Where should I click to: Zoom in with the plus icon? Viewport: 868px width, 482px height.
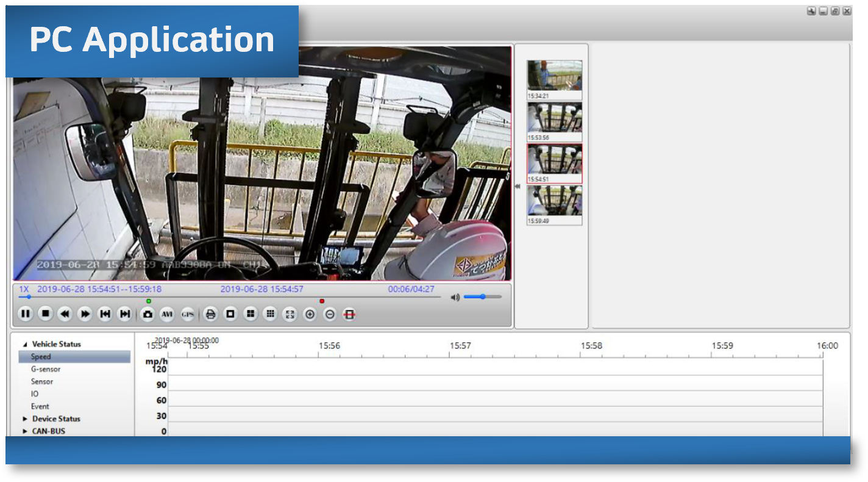coord(310,314)
